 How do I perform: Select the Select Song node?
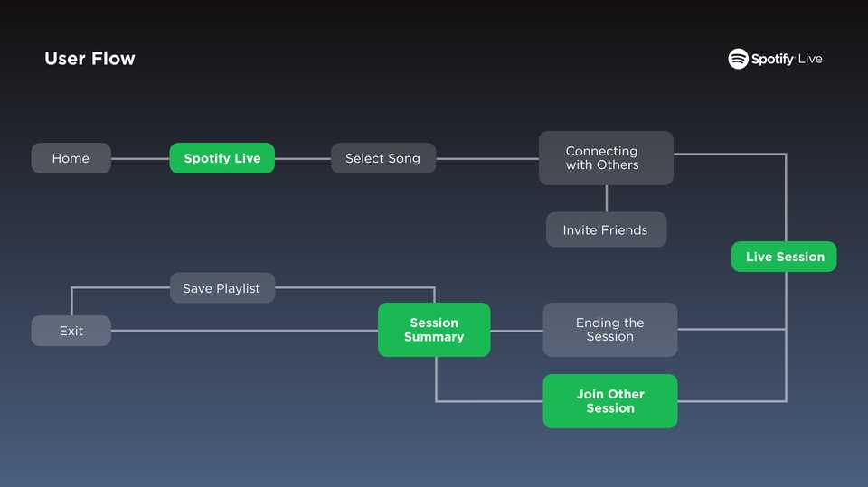[x=383, y=158]
